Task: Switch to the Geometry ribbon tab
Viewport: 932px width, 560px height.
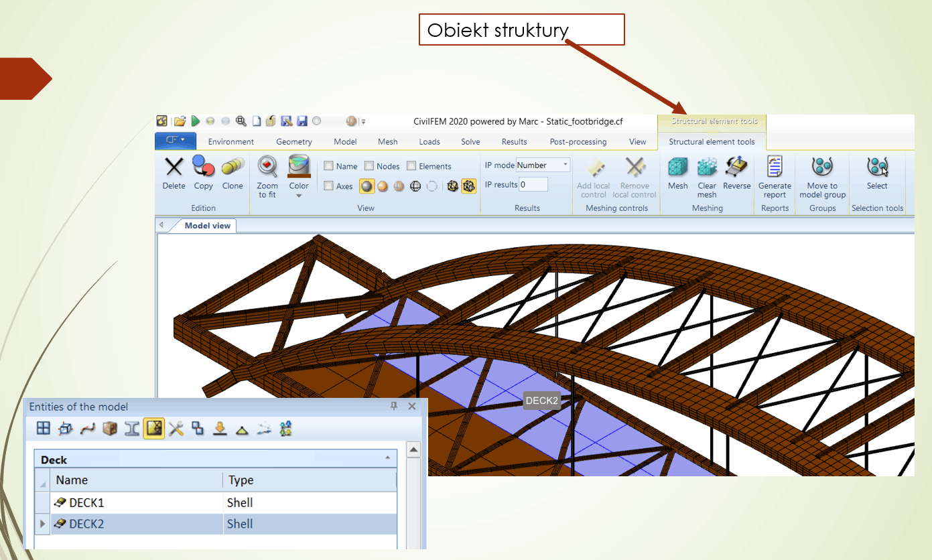Action: coord(294,142)
